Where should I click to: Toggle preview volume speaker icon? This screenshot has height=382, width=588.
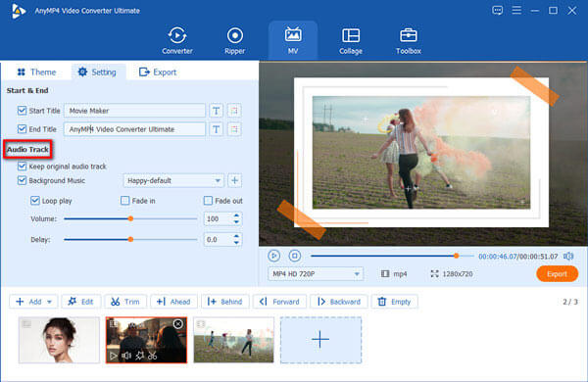pyautogui.click(x=568, y=257)
